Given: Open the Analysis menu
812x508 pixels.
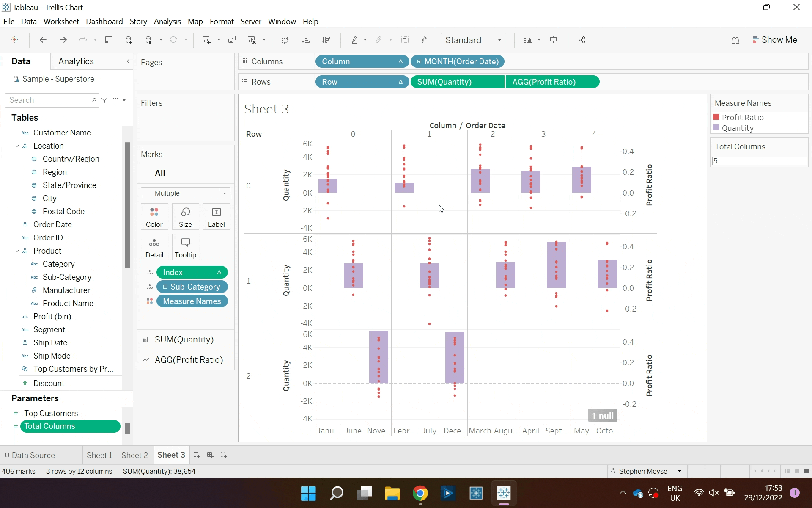Looking at the screenshot, I should [167, 21].
